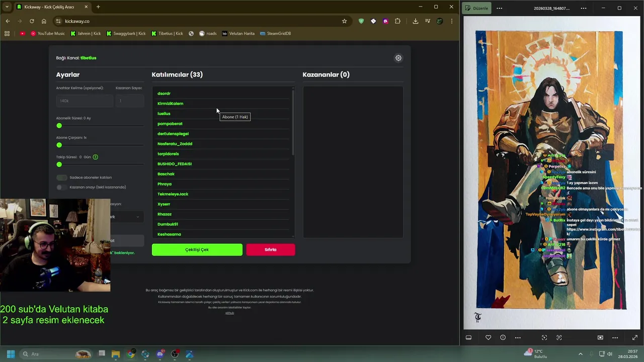Adjust the Takip Süresi slider
The height and width of the screenshot is (362, 644).
tap(100, 164)
